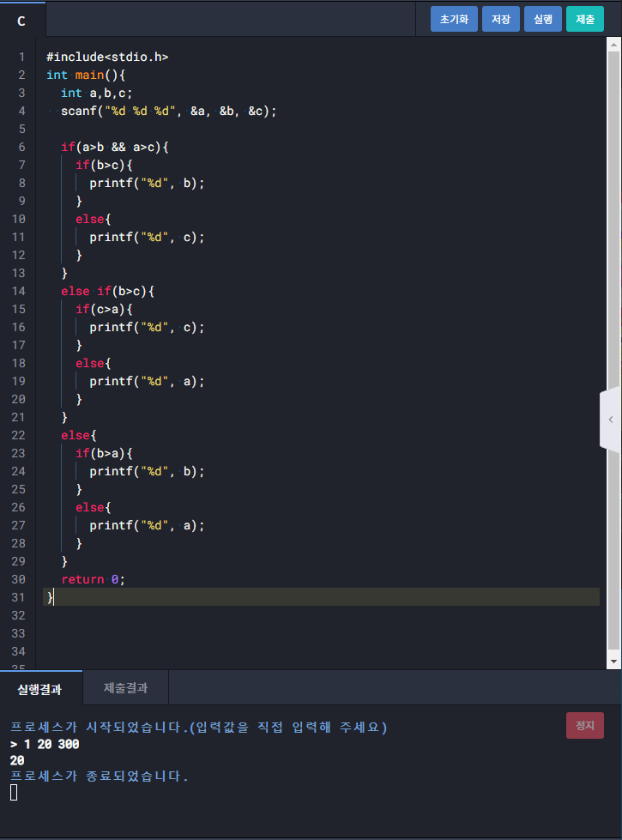Click the scanf statement line
Screen dimensions: 622x840
169,112
